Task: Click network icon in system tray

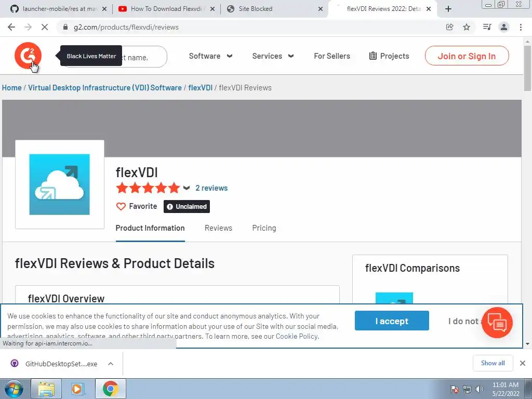Action: (x=467, y=389)
